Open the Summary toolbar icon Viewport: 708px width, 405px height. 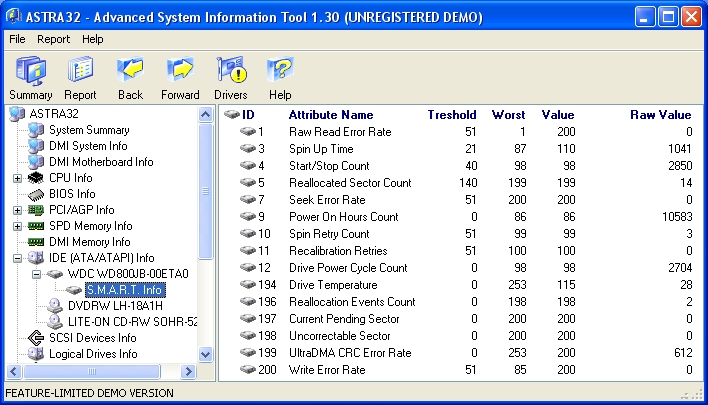pyautogui.click(x=31, y=71)
